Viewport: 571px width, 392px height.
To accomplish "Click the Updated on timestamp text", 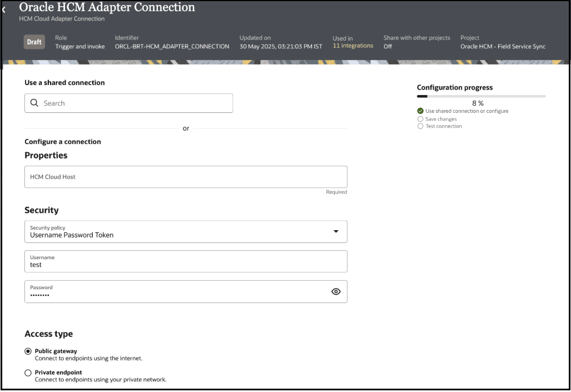I will (x=281, y=46).
